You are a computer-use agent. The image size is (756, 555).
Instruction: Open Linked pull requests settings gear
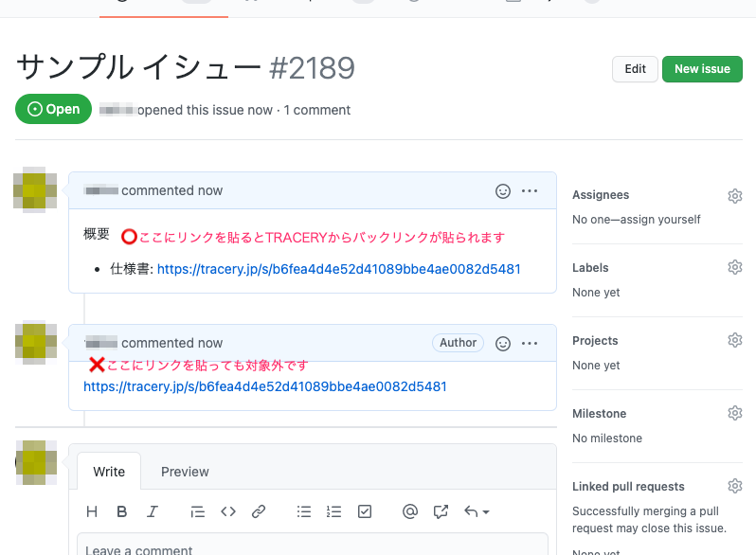(735, 486)
